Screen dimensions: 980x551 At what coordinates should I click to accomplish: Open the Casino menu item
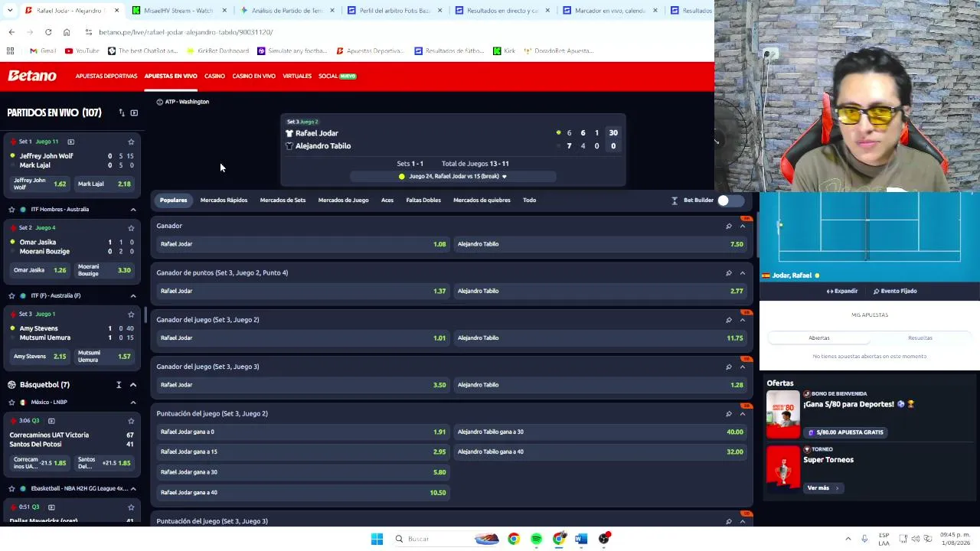(x=214, y=76)
